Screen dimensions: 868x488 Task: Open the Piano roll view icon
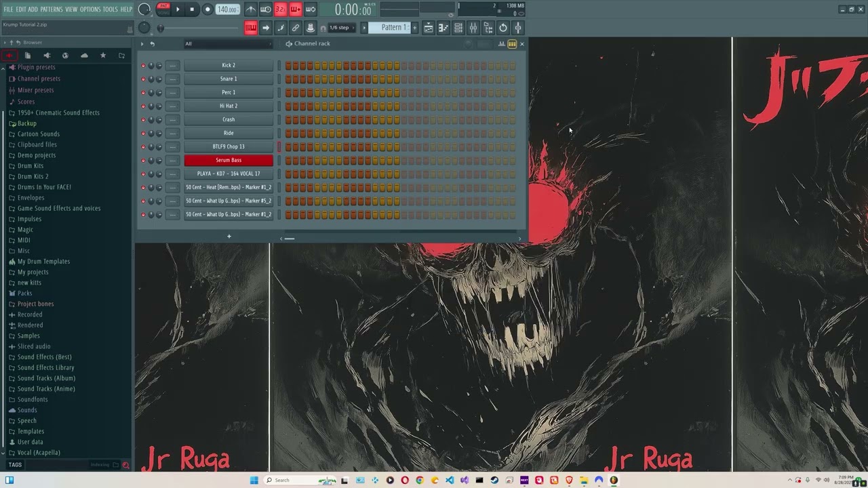pos(443,28)
